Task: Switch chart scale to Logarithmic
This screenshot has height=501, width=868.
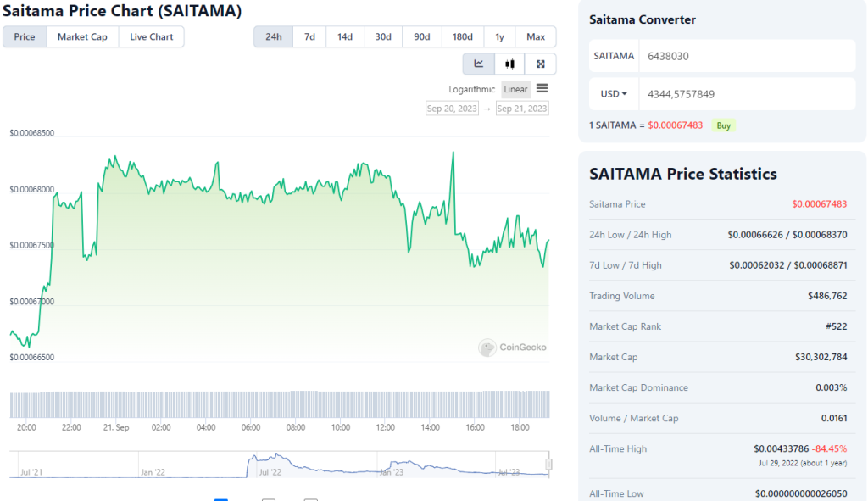Action: click(x=471, y=89)
